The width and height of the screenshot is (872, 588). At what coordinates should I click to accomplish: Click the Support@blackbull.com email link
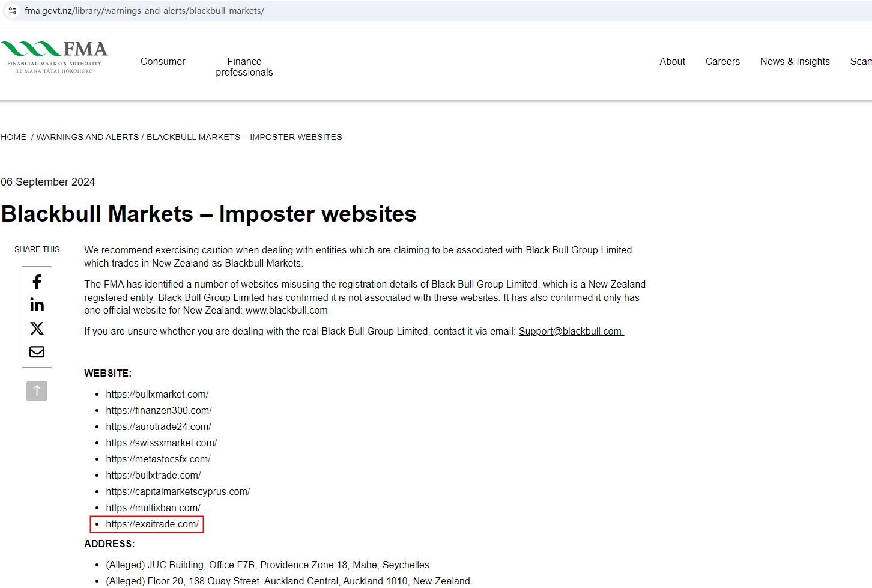[571, 331]
